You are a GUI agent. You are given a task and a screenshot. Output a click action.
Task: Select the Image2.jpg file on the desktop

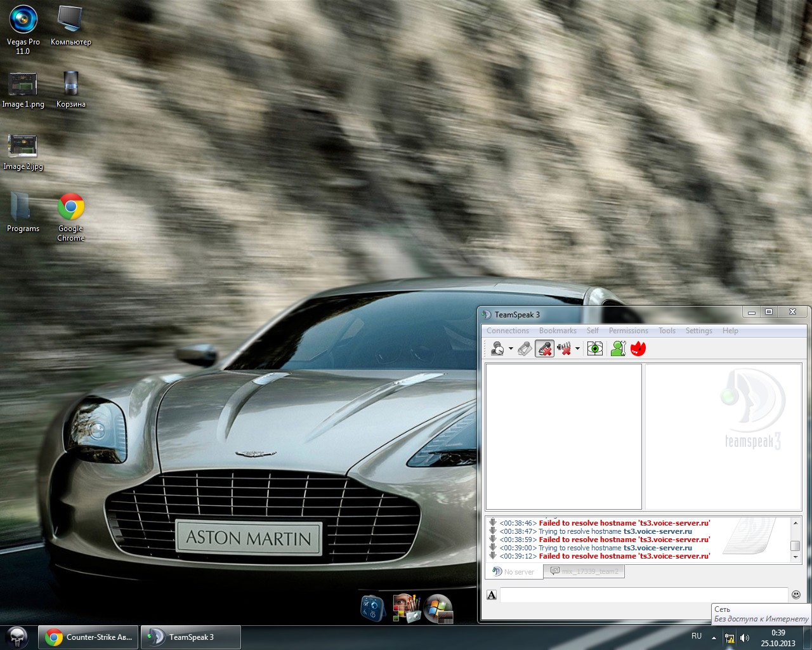[x=23, y=152]
